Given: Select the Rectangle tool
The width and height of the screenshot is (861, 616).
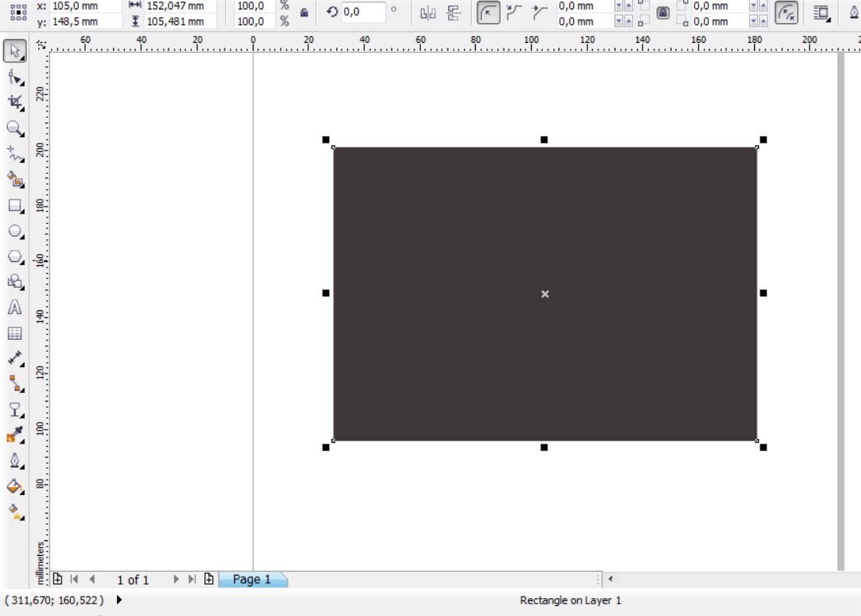Looking at the screenshot, I should coord(15,205).
